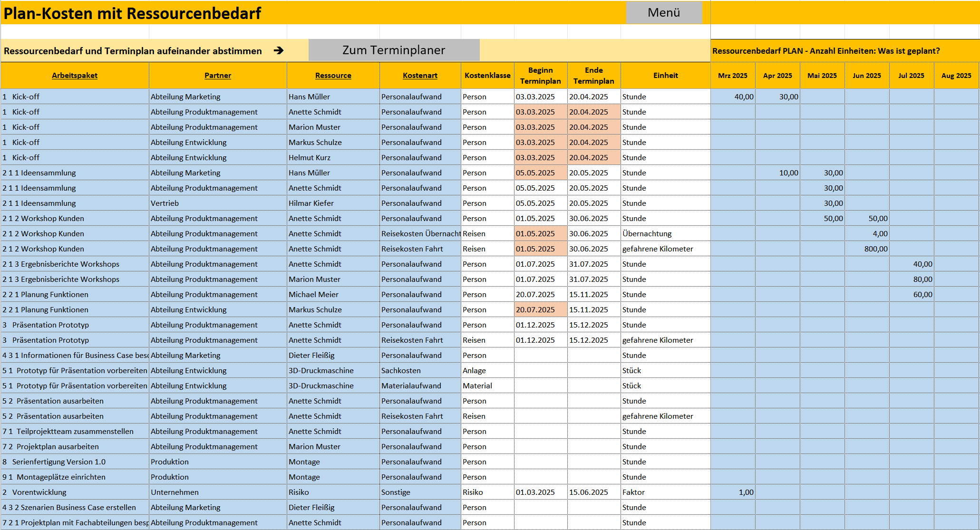This screenshot has height=530, width=980.
Task: Select the Mai 2025 month header
Action: coord(822,75)
